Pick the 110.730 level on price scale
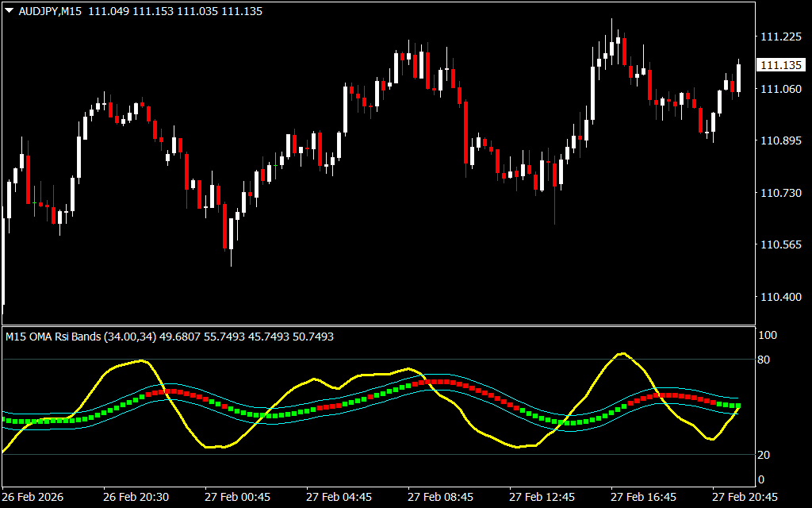This screenshot has height=508, width=812. [780, 194]
